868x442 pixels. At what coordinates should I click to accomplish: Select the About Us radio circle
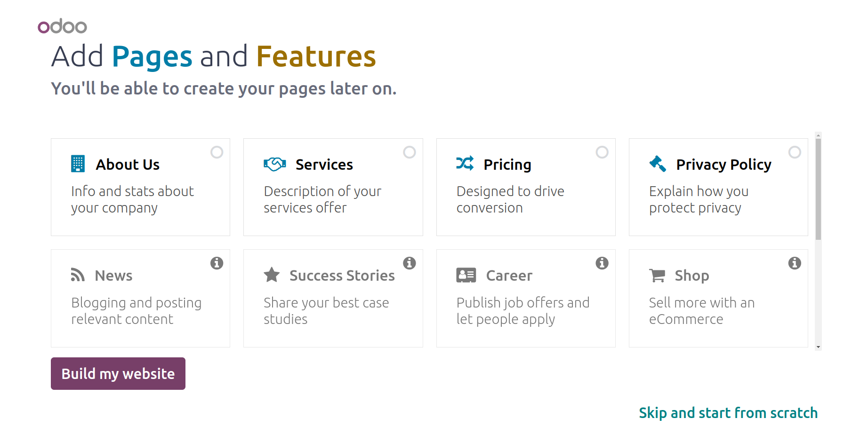pyautogui.click(x=217, y=152)
